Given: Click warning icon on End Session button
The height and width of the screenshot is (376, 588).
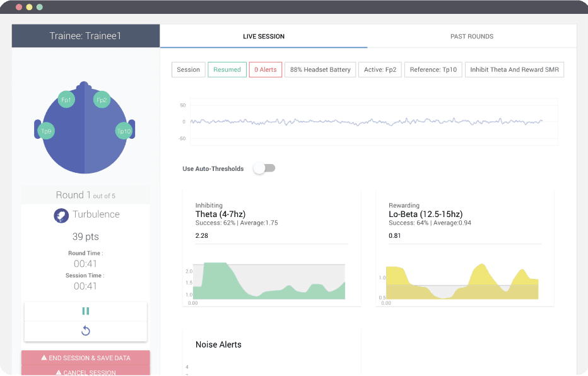Looking at the screenshot, I should (x=44, y=358).
